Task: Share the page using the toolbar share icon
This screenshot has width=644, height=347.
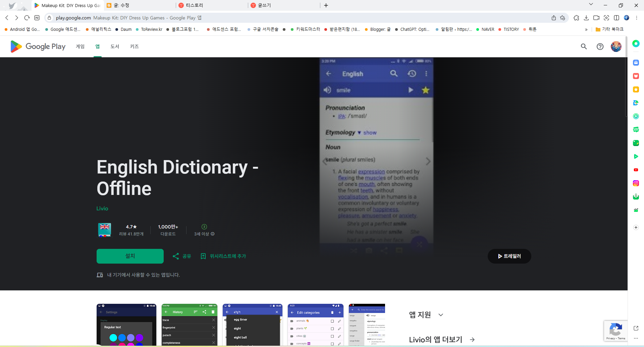Action: 554,18
